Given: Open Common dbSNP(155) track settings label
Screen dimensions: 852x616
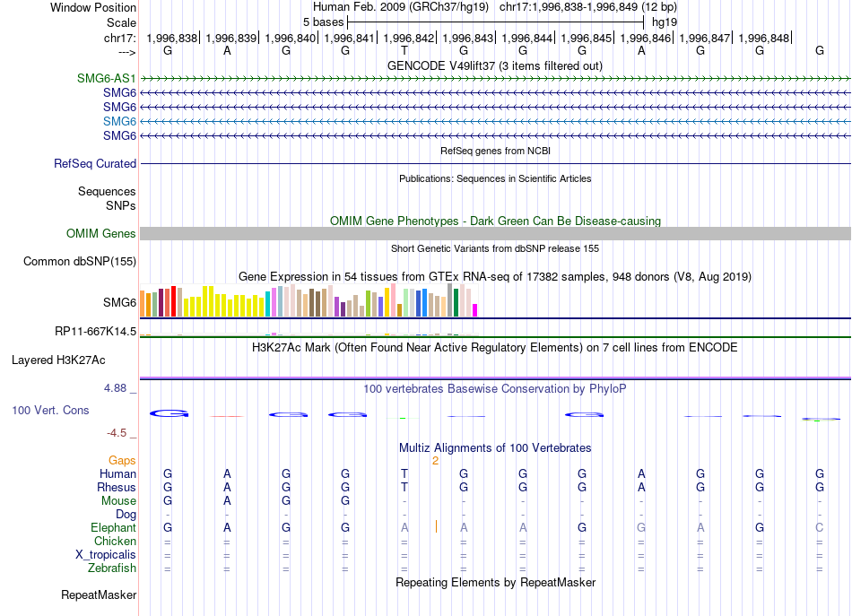Looking at the screenshot, I should tap(80, 261).
